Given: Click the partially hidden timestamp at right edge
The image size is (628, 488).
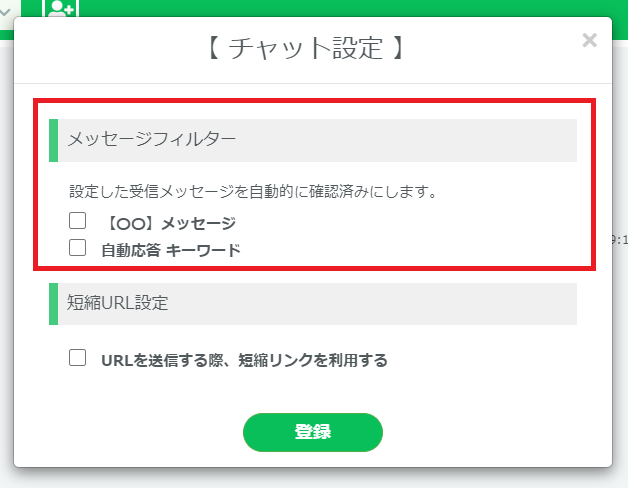Looking at the screenshot, I should click(x=620, y=240).
